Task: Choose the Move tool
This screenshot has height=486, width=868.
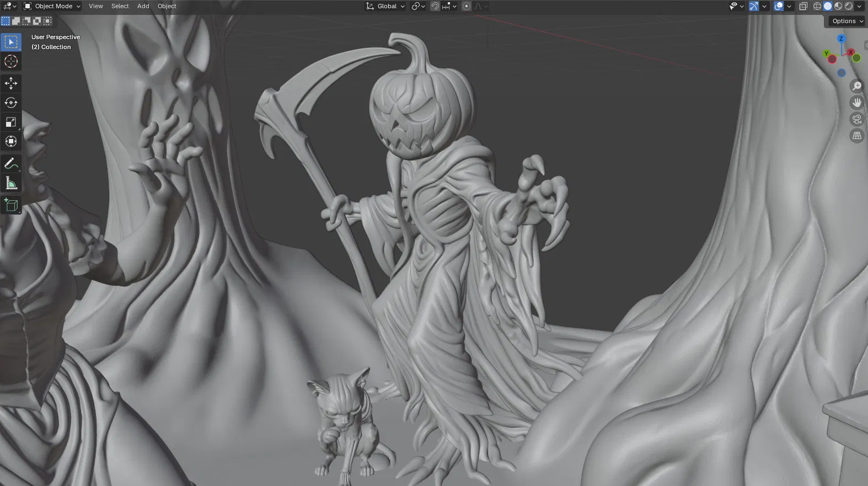Action: click(x=11, y=83)
